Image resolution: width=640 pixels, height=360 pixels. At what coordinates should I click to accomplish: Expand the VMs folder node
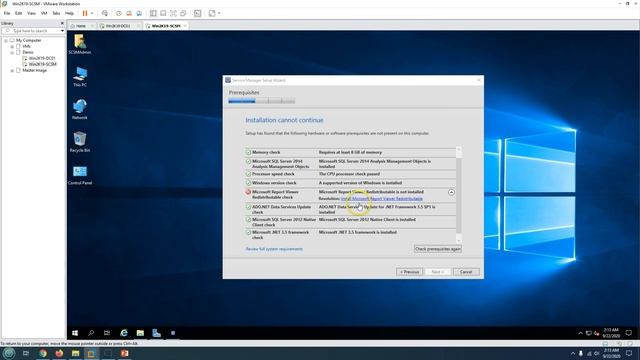12,47
